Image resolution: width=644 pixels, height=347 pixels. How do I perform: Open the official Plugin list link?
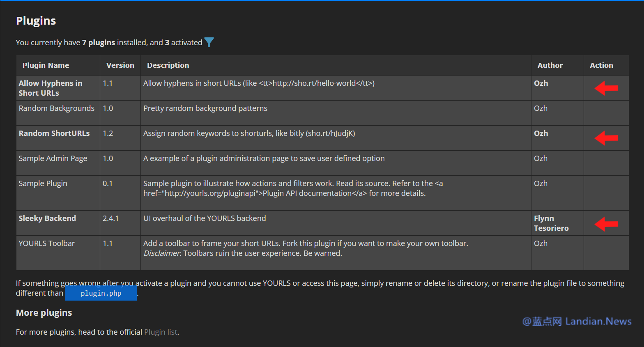pos(161,332)
